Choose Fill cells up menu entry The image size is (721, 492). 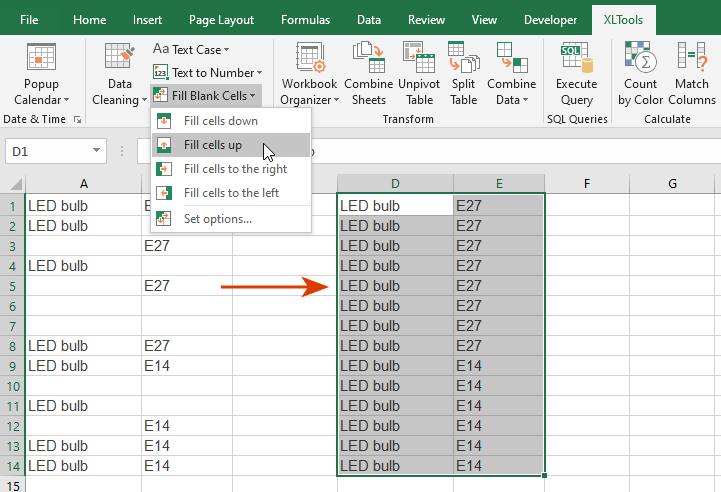(x=231, y=145)
